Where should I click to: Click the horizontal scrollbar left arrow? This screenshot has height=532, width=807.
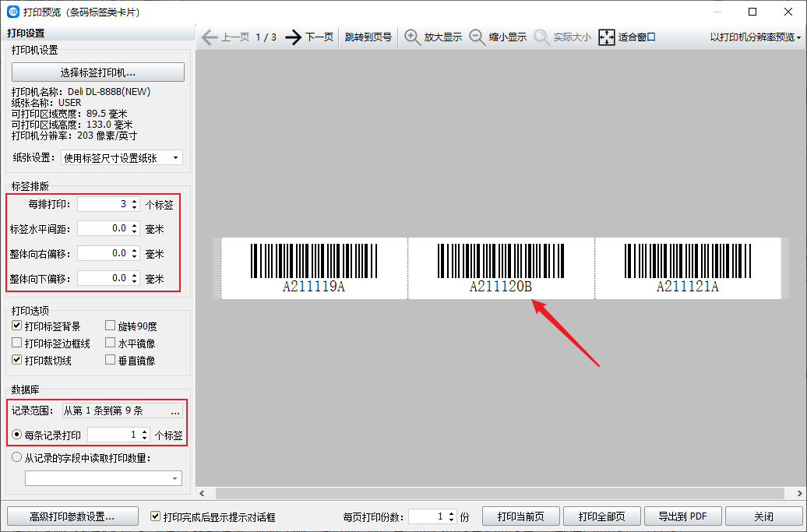click(203, 493)
